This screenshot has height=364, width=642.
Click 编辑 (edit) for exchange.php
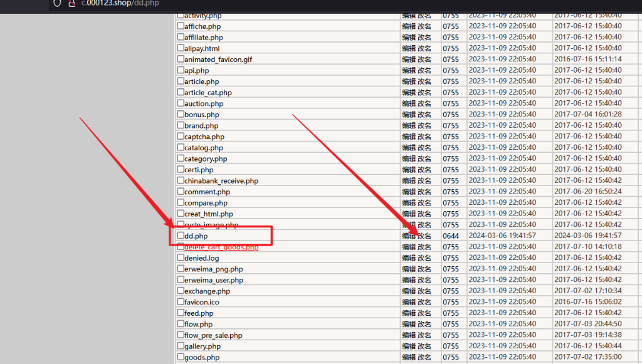click(409, 291)
